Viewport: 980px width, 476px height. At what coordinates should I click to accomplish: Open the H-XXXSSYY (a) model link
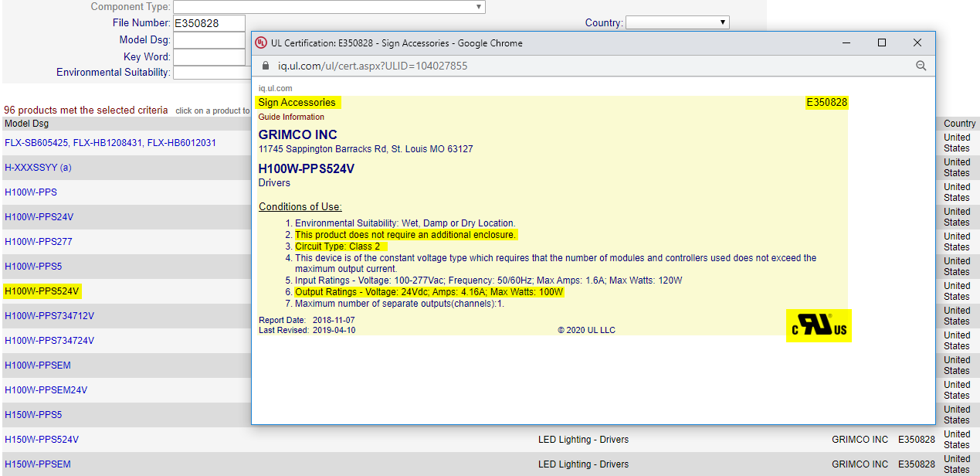[x=38, y=168]
